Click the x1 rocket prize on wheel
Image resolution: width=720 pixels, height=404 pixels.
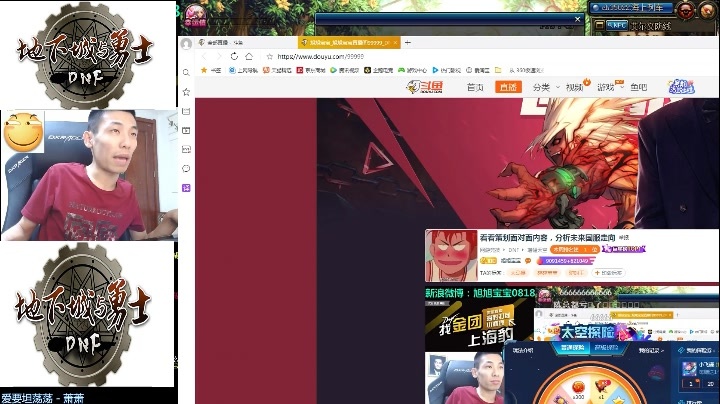[x=602, y=389]
